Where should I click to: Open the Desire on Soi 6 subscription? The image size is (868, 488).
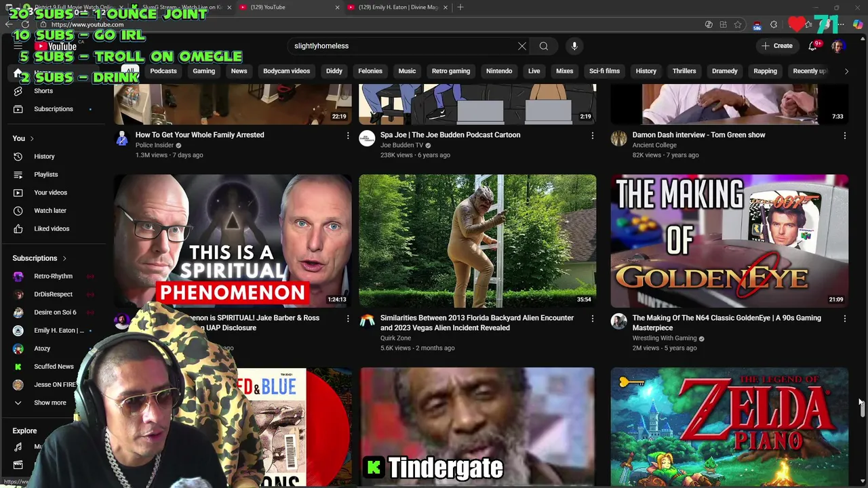pyautogui.click(x=55, y=312)
